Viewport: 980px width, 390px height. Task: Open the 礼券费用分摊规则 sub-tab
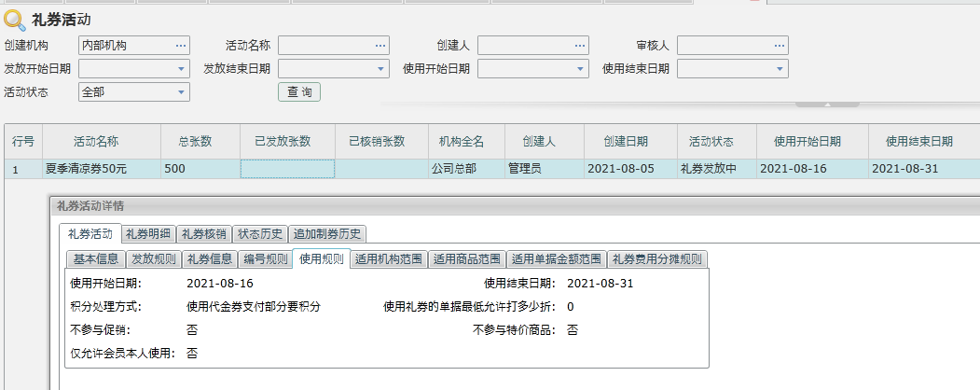(656, 258)
